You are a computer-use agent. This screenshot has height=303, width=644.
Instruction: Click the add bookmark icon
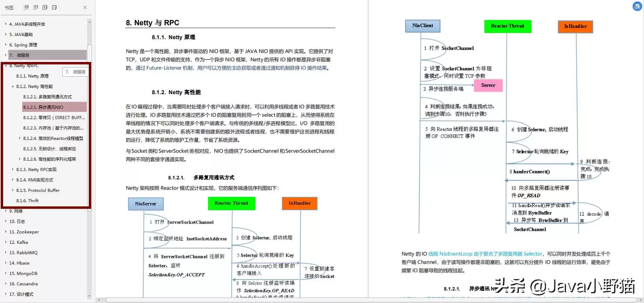(45, 7)
